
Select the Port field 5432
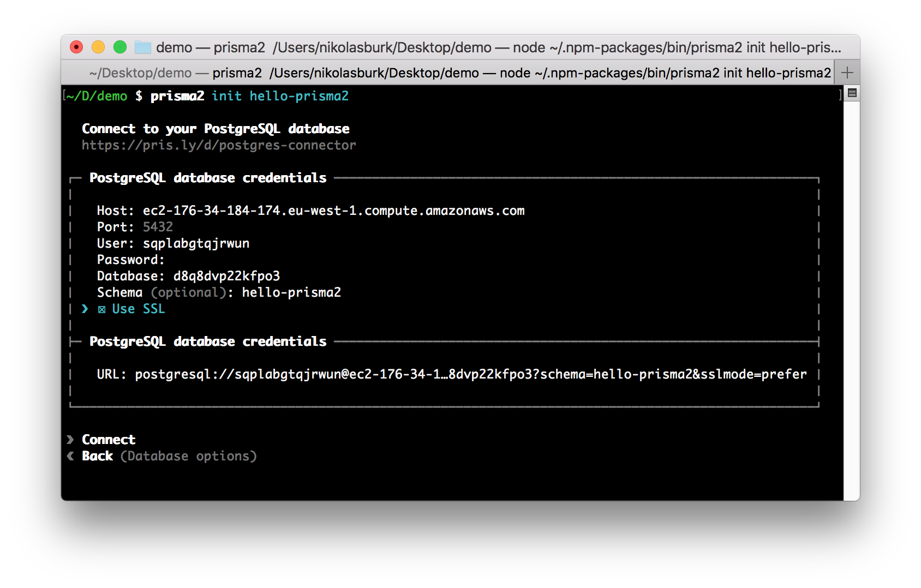coord(158,227)
